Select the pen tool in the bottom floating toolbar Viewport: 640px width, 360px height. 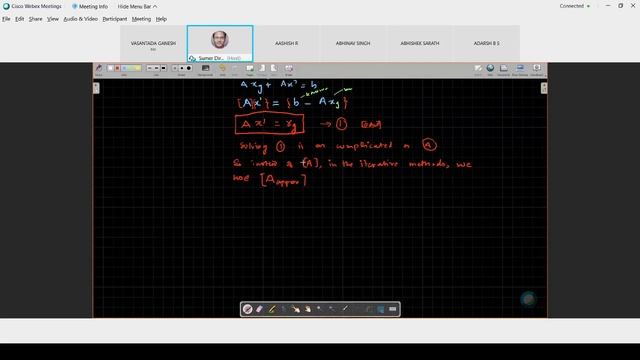[x=248, y=309]
